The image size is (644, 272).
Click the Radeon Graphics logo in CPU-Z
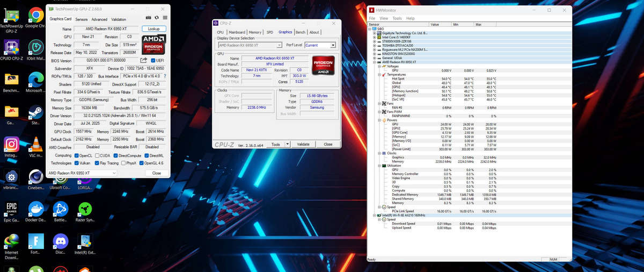tap(324, 65)
